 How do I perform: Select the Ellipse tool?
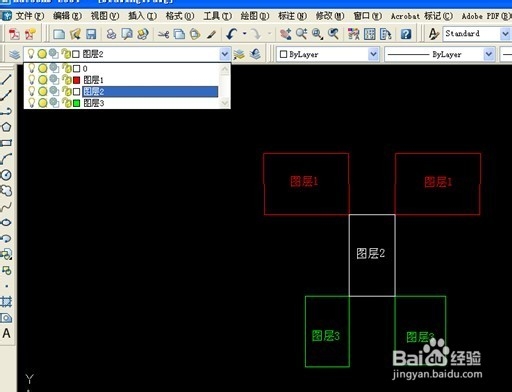pyautogui.click(x=6, y=222)
